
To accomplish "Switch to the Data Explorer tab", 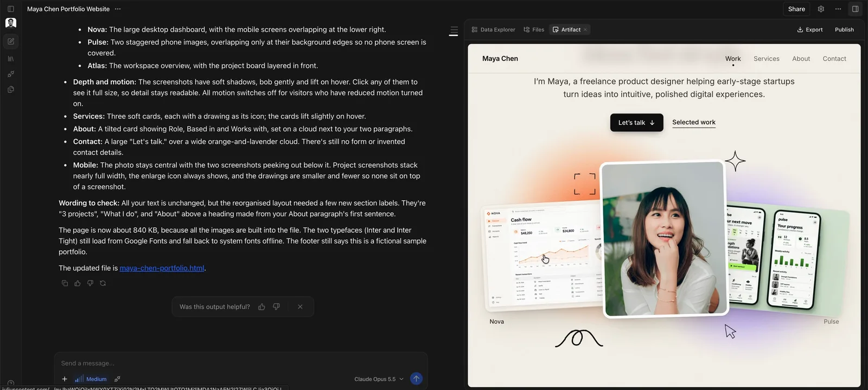I will click(x=493, y=30).
